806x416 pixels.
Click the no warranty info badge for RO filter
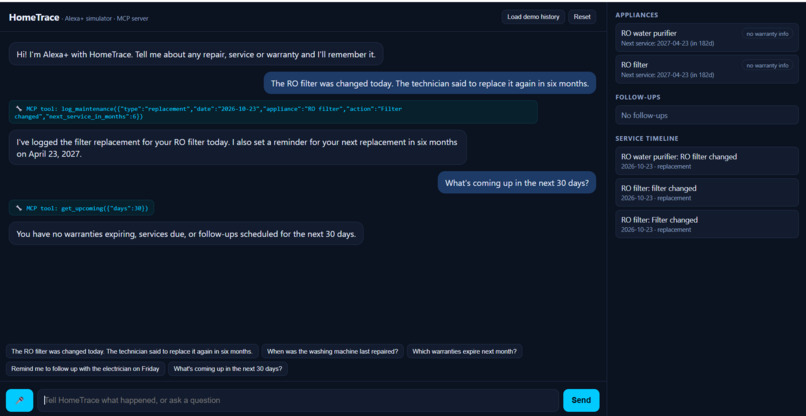point(767,65)
